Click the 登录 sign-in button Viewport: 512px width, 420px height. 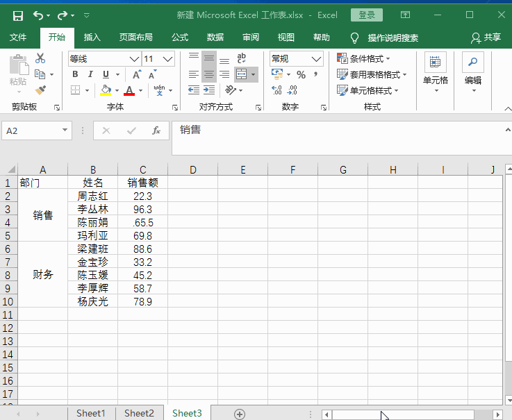(367, 15)
